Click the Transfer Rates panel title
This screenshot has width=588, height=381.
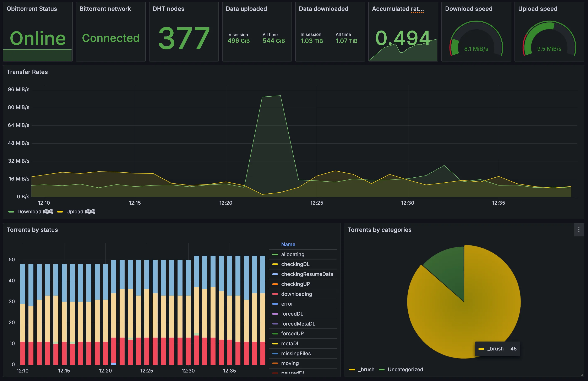coord(27,72)
